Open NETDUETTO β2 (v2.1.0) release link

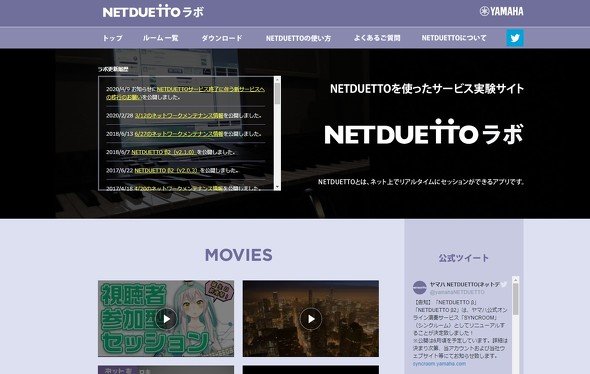[x=163, y=152]
